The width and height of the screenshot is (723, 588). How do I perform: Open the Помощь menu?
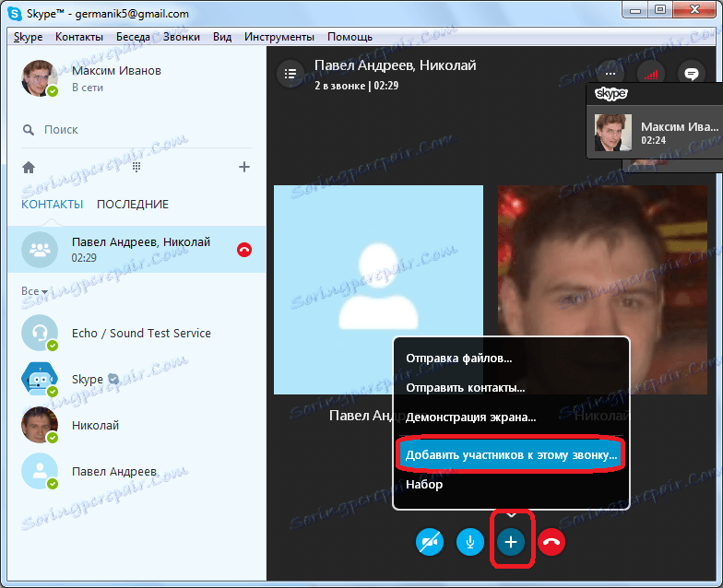(350, 37)
